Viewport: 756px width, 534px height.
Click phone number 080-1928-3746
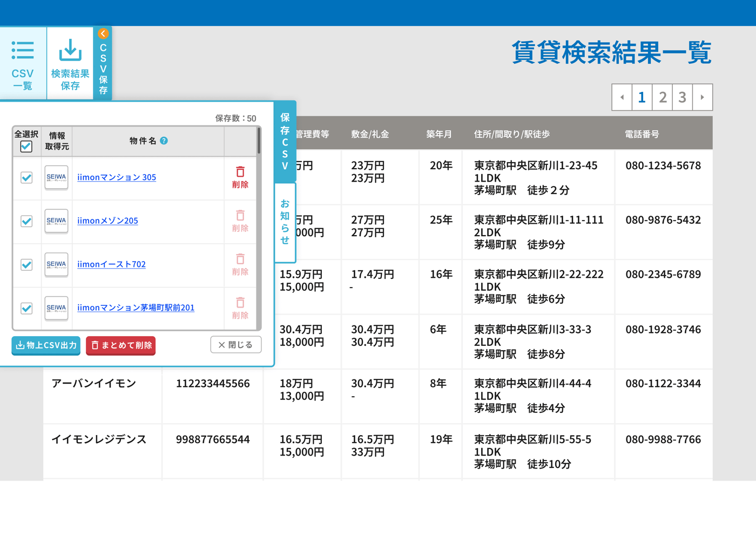(x=663, y=330)
